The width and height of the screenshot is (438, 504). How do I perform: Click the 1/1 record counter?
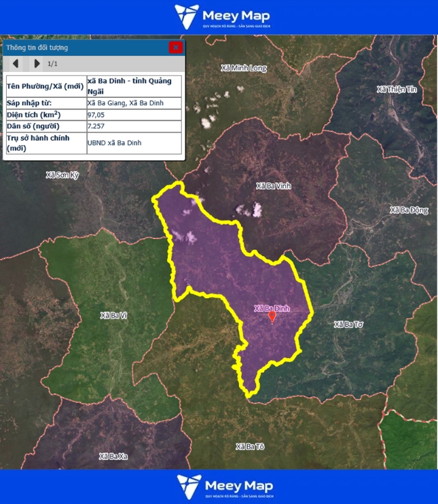click(52, 64)
